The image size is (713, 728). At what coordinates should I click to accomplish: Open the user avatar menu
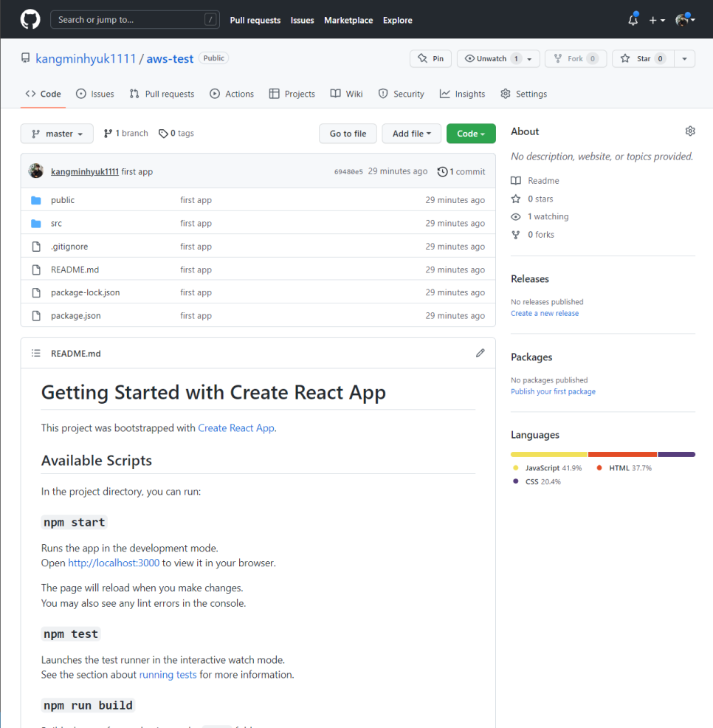[685, 19]
